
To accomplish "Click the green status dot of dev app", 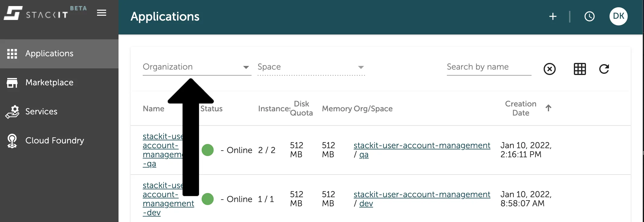I will point(208,199).
